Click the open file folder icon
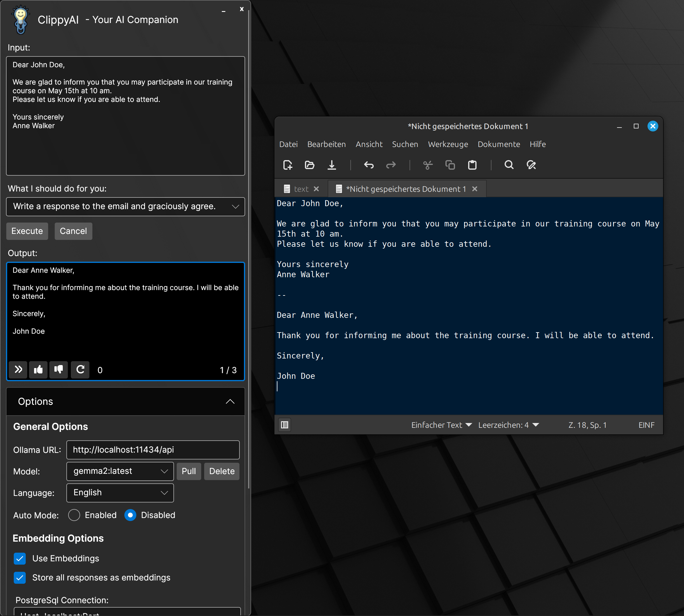The image size is (684, 616). coord(309,165)
